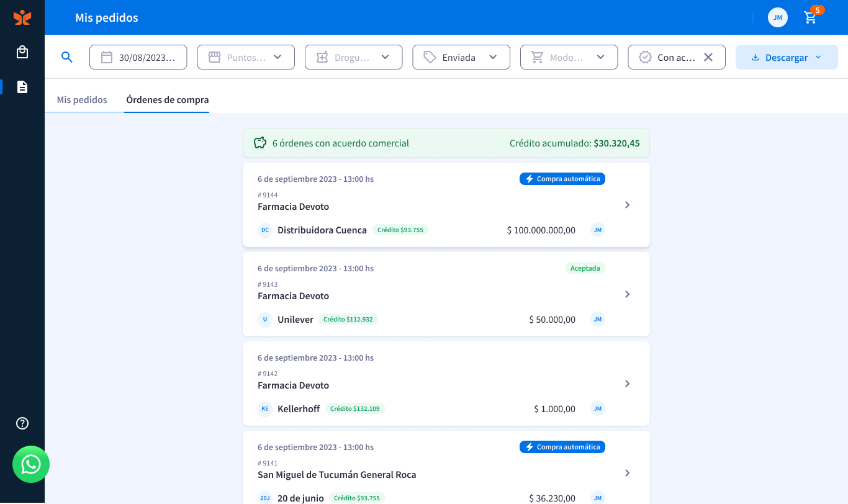Click the 20J avatar beside 20 de junio

click(265, 498)
